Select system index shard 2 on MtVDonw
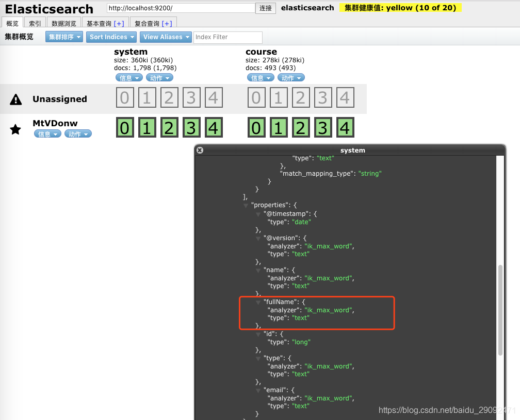 point(169,127)
